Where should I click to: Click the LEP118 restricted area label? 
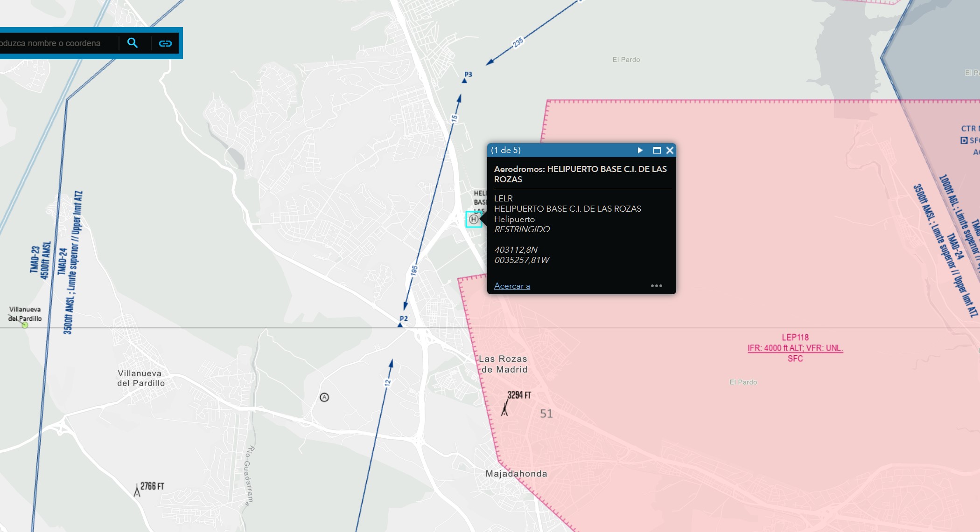(x=795, y=337)
